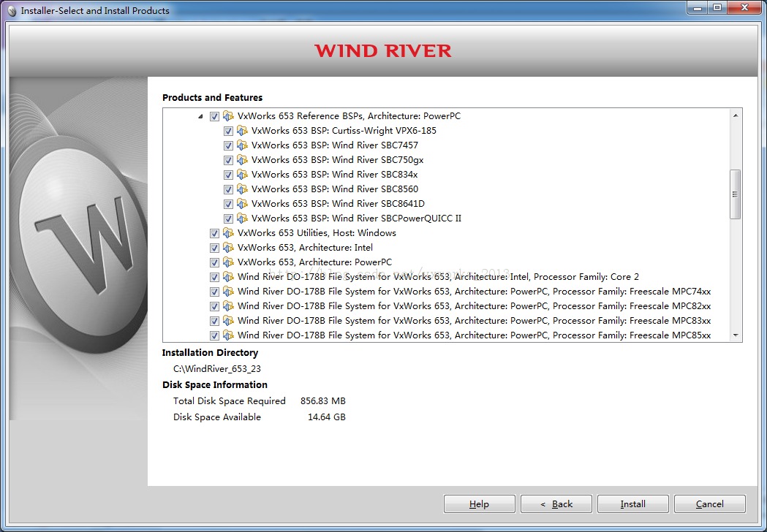The image size is (767, 532).
Task: Click package icon beside VxWorks 653, Architecture: PowerPC
Action: (x=228, y=262)
